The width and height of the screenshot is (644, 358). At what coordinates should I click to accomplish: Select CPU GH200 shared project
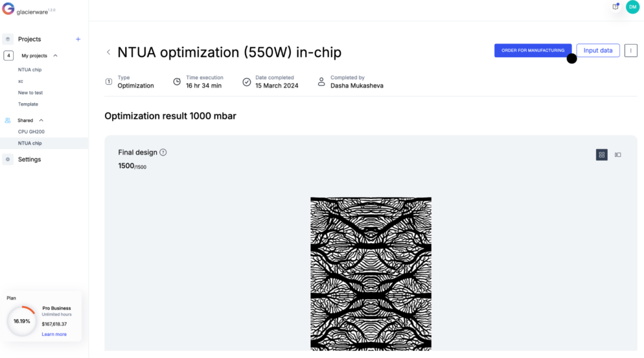pyautogui.click(x=31, y=131)
